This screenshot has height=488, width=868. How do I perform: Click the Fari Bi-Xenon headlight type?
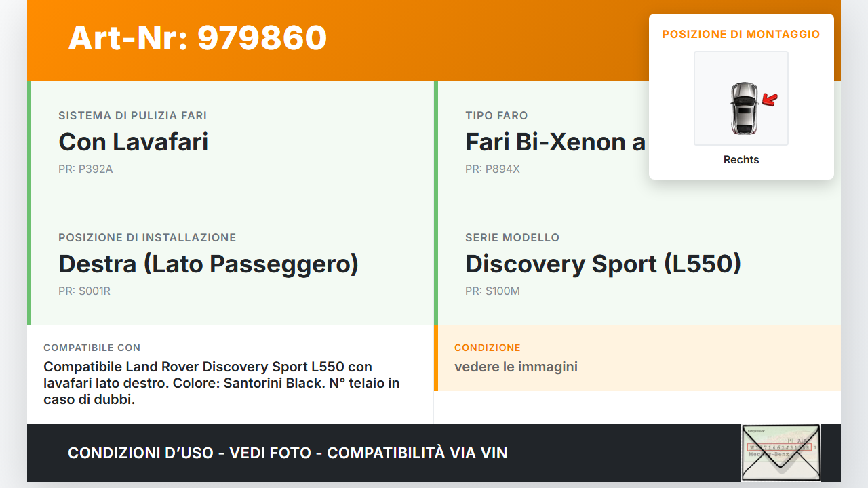coord(555,142)
